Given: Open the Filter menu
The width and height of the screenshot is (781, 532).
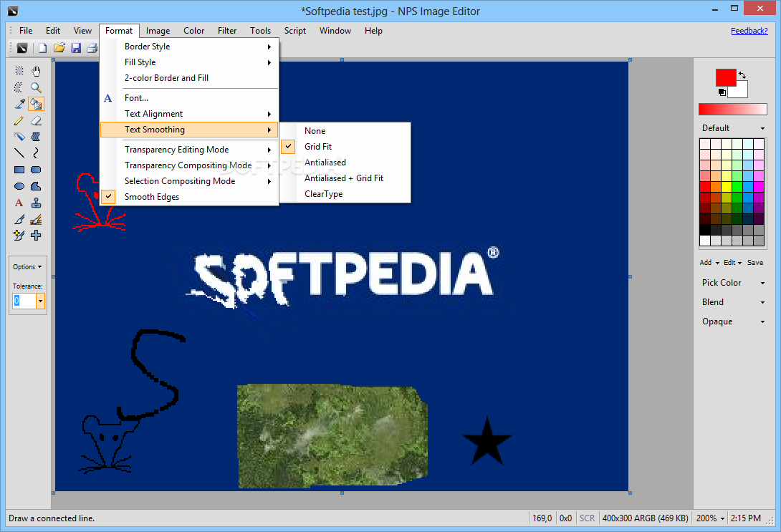Looking at the screenshot, I should (x=227, y=31).
